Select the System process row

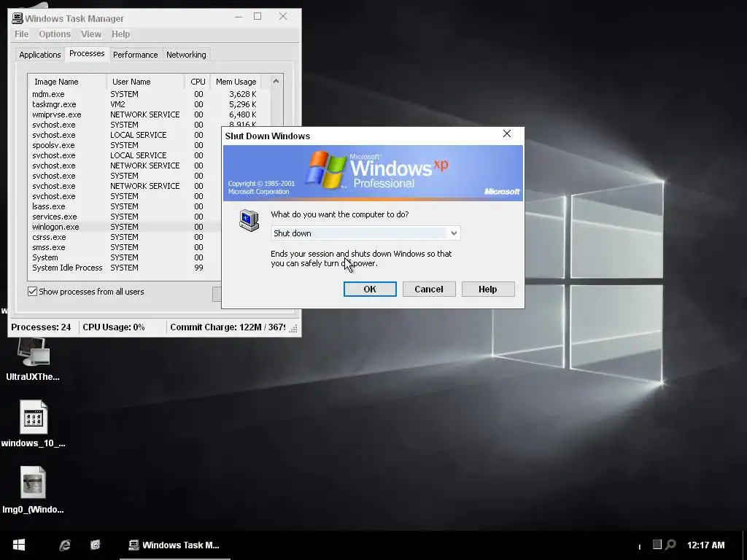[125, 257]
